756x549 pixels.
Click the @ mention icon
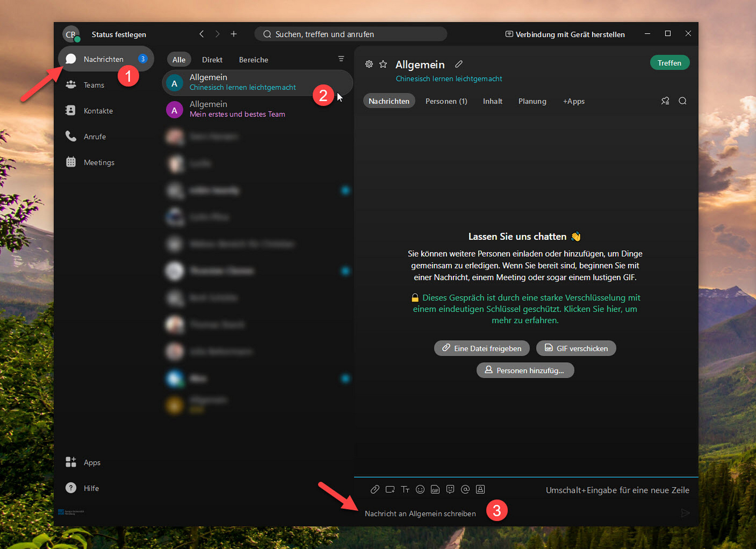(465, 490)
